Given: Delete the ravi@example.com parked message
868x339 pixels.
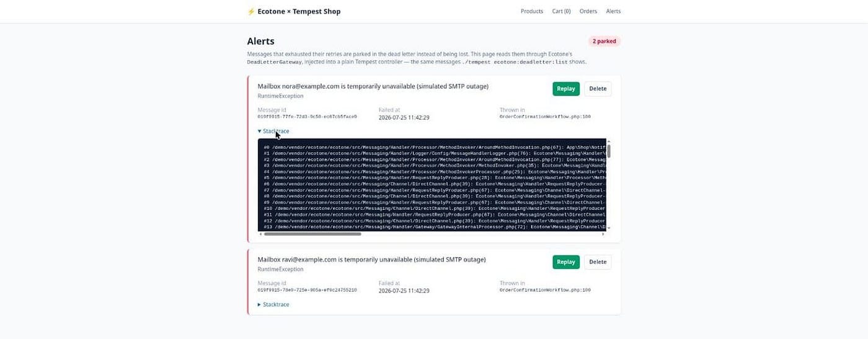Looking at the screenshot, I should tap(598, 262).
